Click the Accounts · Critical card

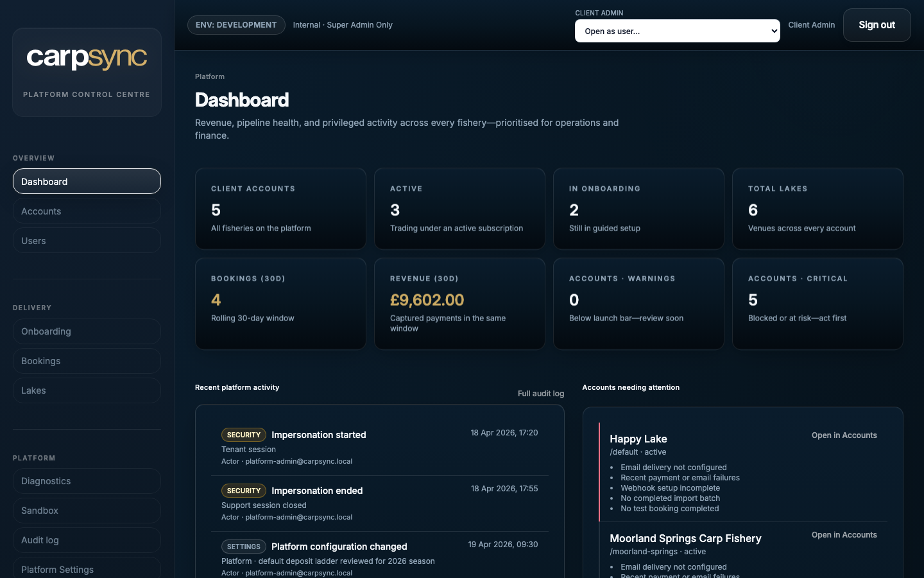(817, 304)
